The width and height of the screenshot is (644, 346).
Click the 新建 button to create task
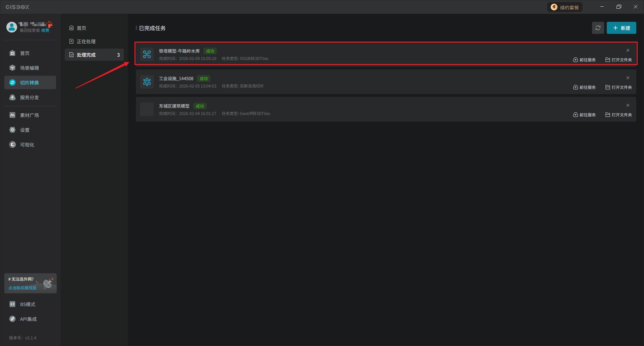(621, 28)
